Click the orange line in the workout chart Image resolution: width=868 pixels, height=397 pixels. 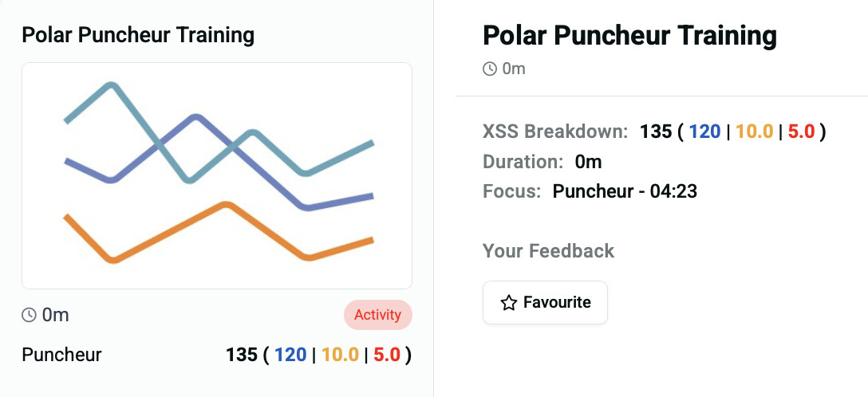pyautogui.click(x=226, y=206)
